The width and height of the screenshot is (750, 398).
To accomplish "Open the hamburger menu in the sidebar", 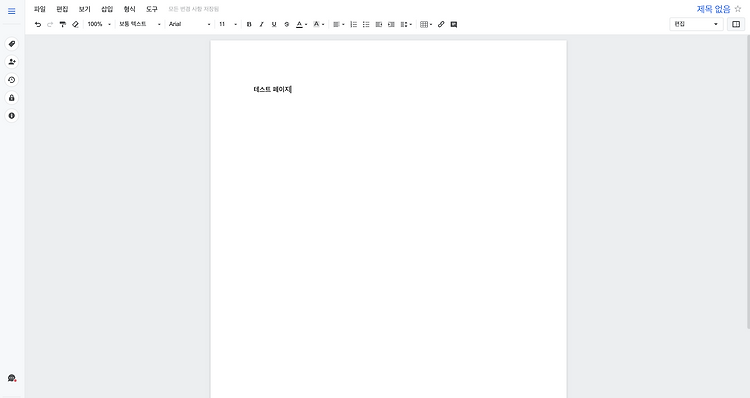I will 11,11.
